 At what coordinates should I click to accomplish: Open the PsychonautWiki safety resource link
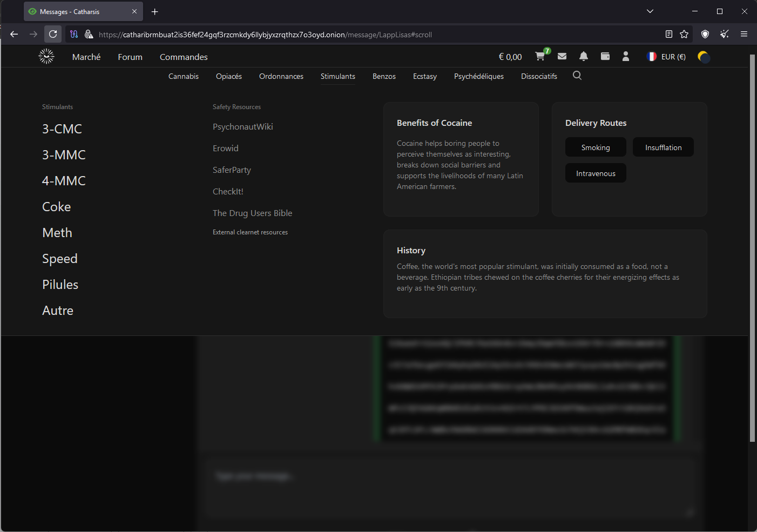243,127
